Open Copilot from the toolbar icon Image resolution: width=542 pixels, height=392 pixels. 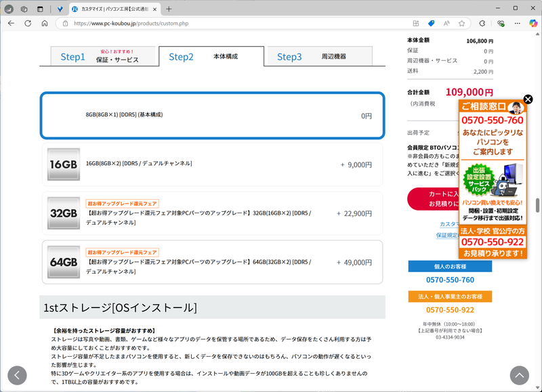coord(533,23)
